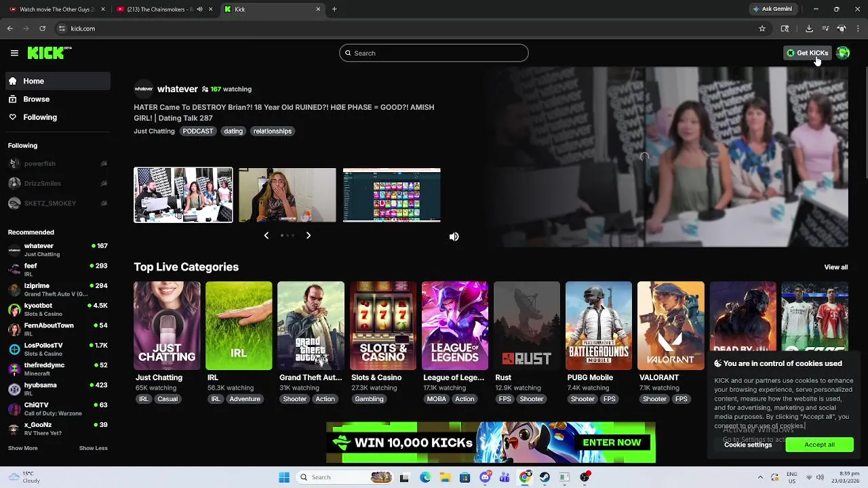
Task: Unhide powerfish in Following list
Action: coord(104,163)
